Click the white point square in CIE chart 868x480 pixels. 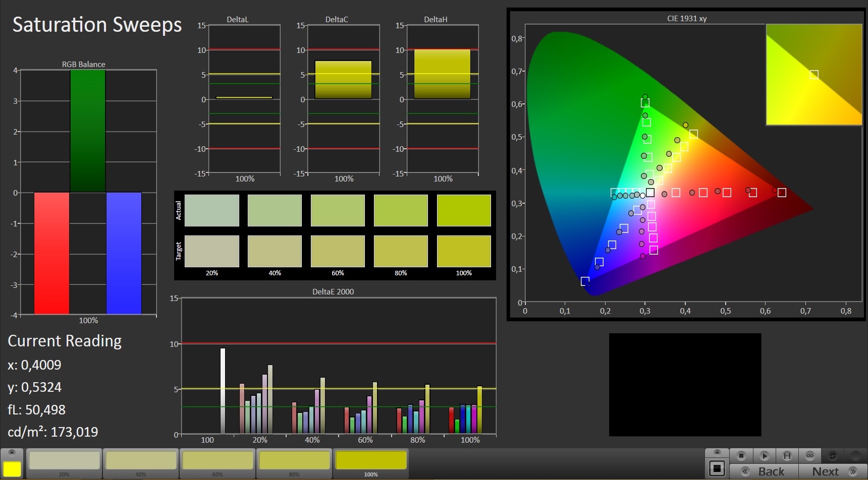click(650, 193)
